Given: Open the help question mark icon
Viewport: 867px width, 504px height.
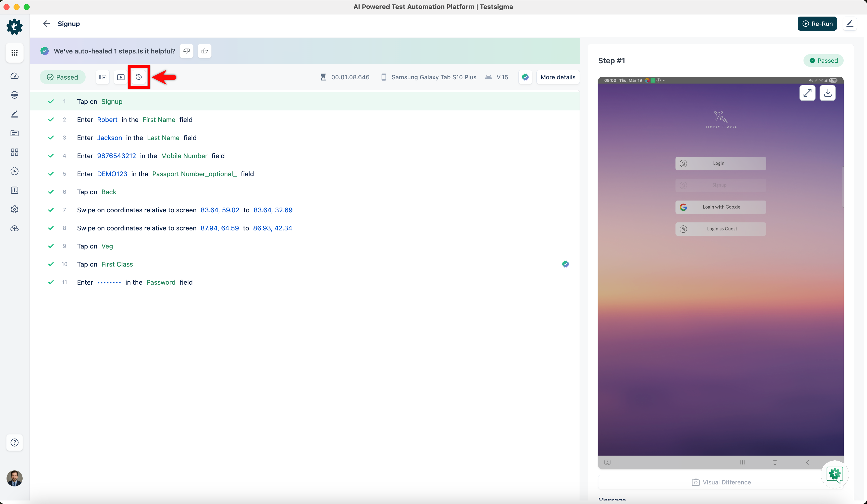Looking at the screenshot, I should (x=15, y=443).
